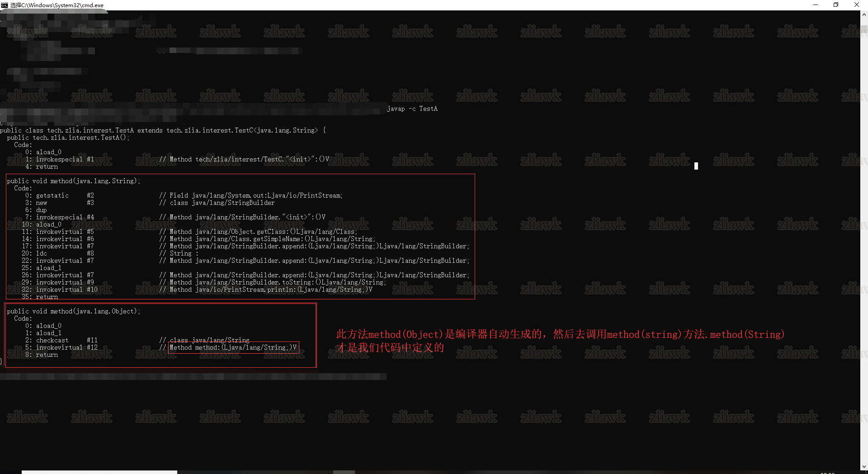
Task: Minimize the cmd.exe window
Action: 816,5
